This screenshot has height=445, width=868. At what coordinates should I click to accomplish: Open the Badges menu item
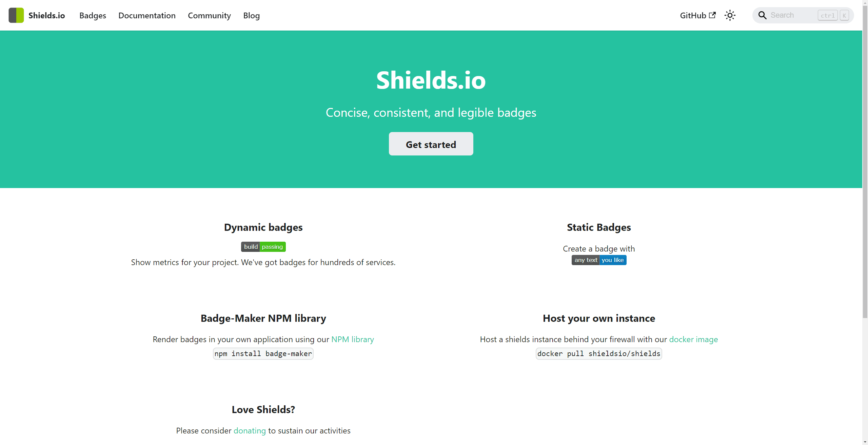[x=93, y=15]
